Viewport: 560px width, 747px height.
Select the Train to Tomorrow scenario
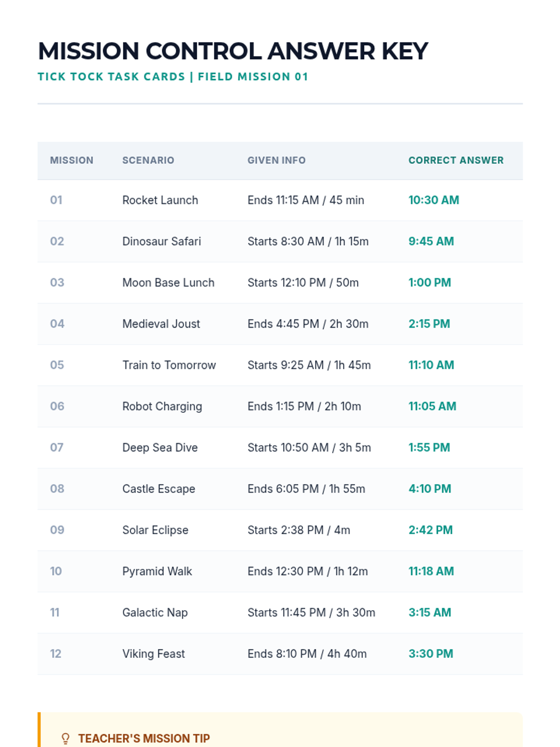(x=169, y=365)
